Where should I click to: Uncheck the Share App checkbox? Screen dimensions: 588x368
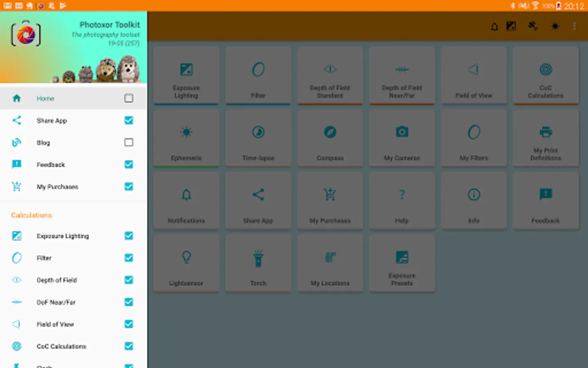(x=129, y=120)
